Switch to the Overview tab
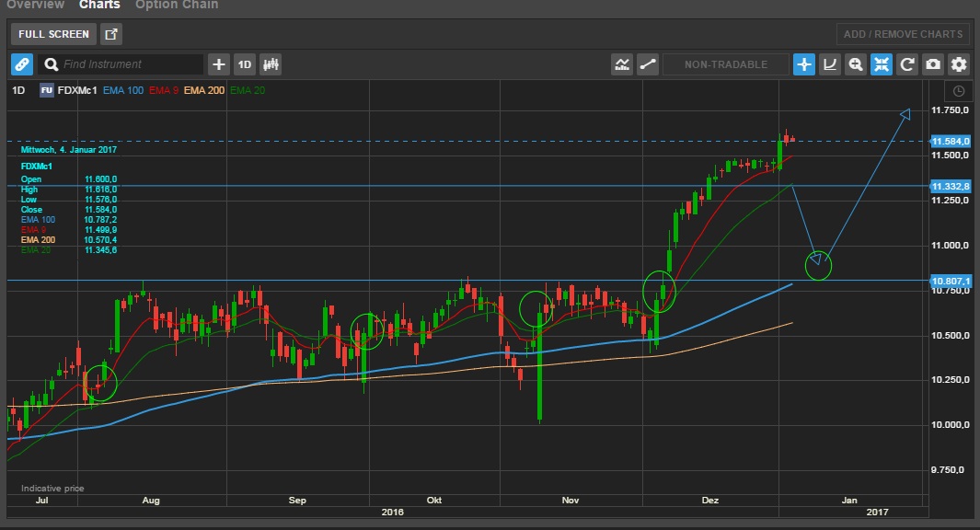This screenshot has width=980, height=530. [x=36, y=5]
